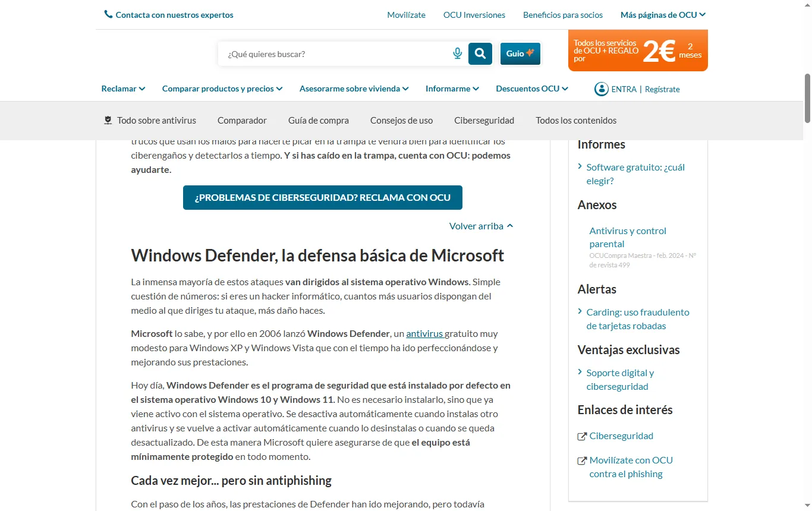Viewport: 812px width, 511px height.
Task: Click the chevron arrow beside Carding alert
Action: (581, 312)
